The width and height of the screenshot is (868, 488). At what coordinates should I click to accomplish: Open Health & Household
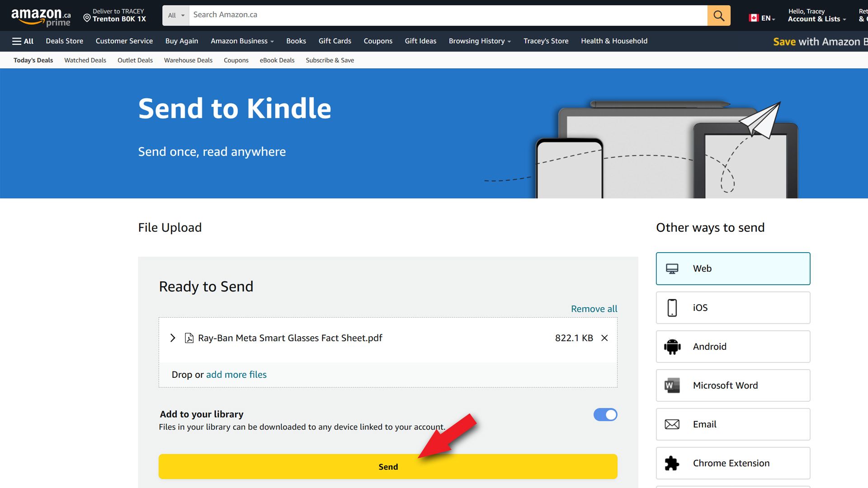(x=614, y=41)
